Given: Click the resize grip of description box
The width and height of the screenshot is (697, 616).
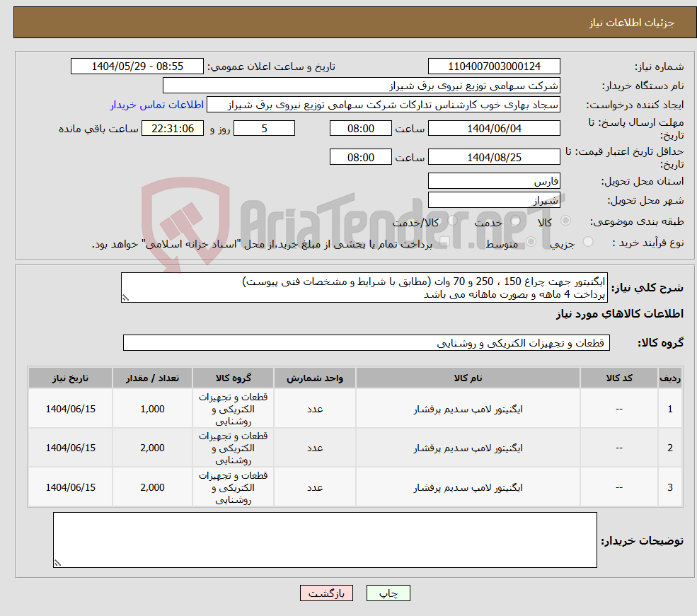Looking at the screenshot, I should (x=125, y=298).
